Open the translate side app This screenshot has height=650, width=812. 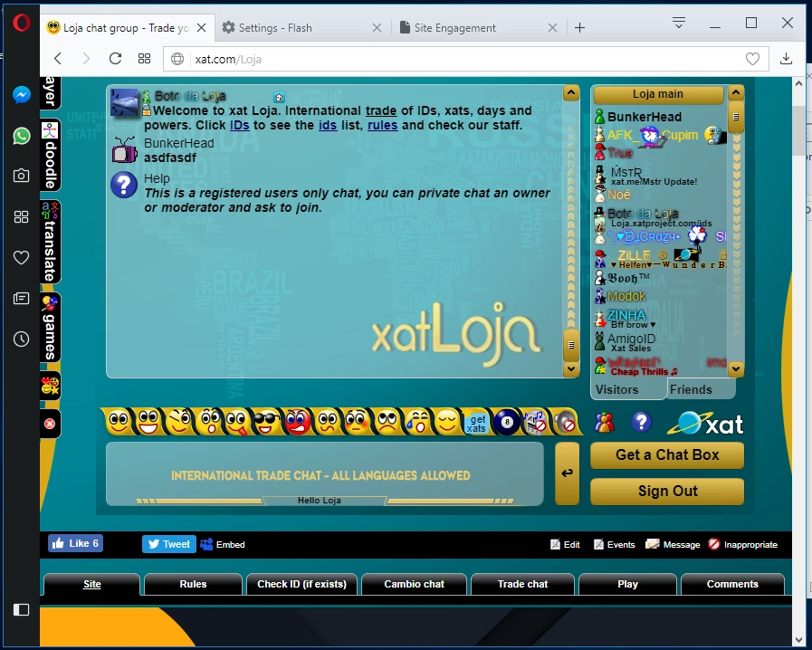[x=50, y=242]
